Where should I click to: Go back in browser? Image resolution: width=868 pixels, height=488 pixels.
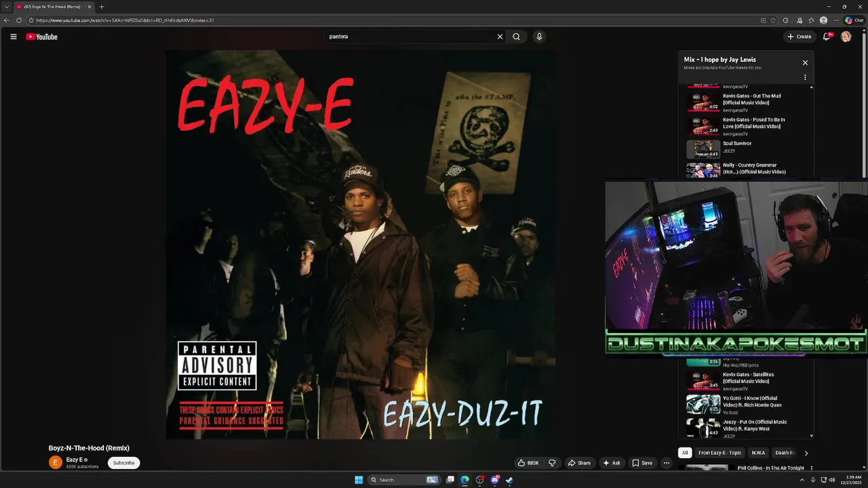pyautogui.click(x=7, y=20)
